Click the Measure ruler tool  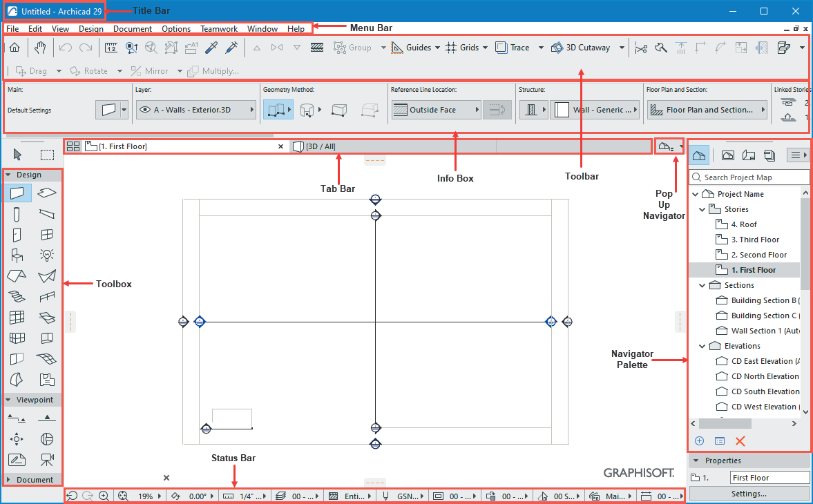coord(111,48)
